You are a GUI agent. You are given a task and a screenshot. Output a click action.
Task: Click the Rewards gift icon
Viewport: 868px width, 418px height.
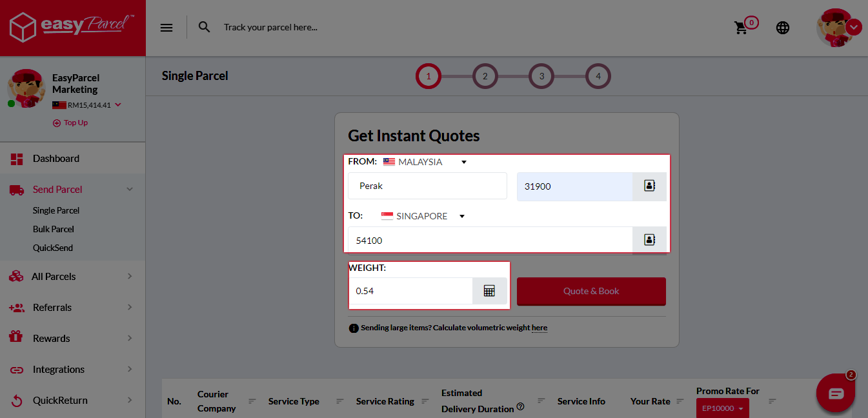[x=17, y=337]
